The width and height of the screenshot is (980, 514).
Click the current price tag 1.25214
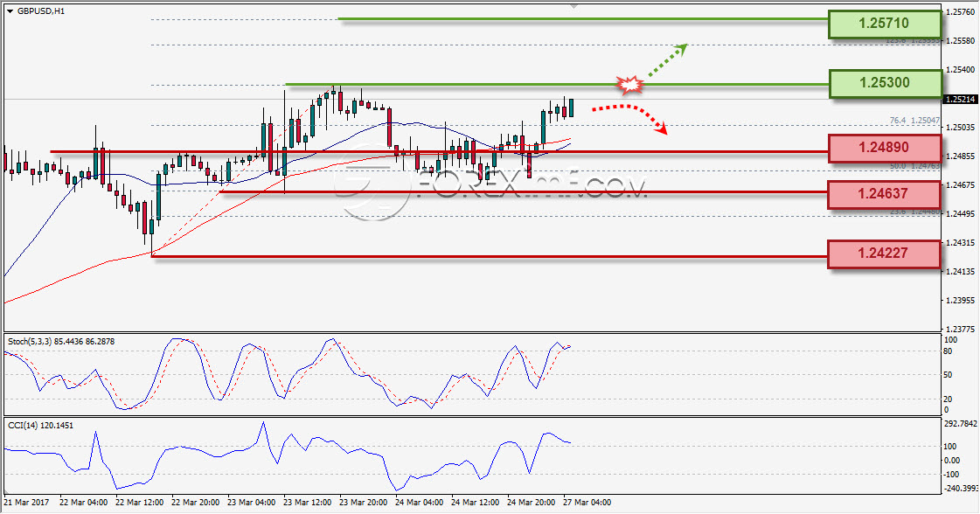tap(960, 100)
